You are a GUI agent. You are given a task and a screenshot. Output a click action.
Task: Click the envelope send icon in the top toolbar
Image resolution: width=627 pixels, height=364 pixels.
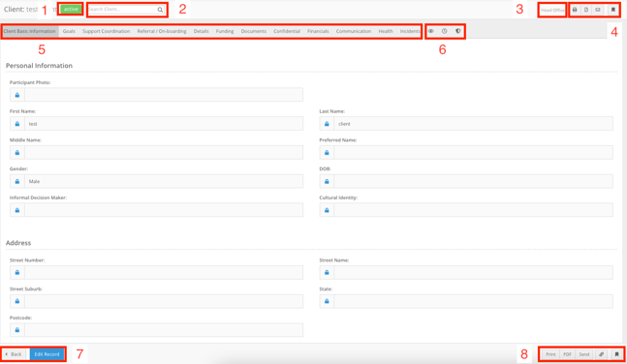(598, 10)
